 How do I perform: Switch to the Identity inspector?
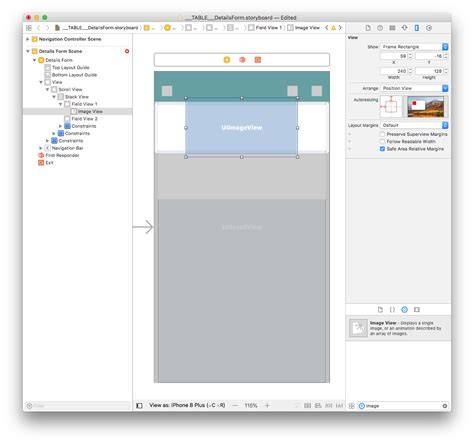[x=392, y=28]
